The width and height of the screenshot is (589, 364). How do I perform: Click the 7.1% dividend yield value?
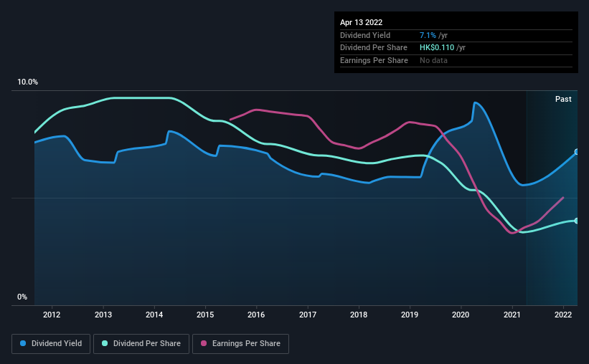coord(428,35)
